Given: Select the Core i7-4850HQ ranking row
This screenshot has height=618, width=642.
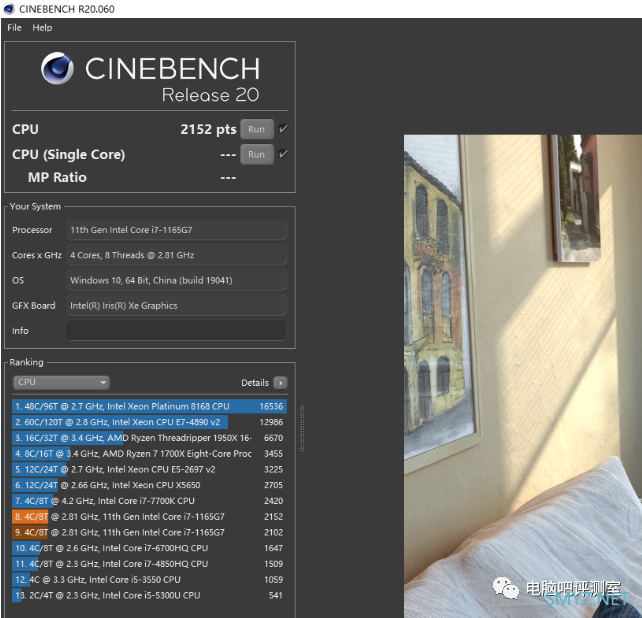Looking at the screenshot, I should pyautogui.click(x=149, y=564).
